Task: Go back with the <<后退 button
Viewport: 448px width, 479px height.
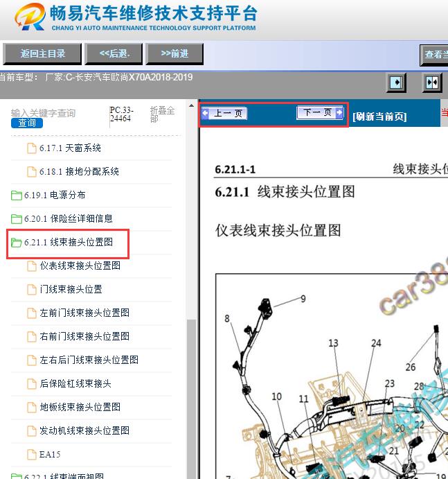Action: 114,54
